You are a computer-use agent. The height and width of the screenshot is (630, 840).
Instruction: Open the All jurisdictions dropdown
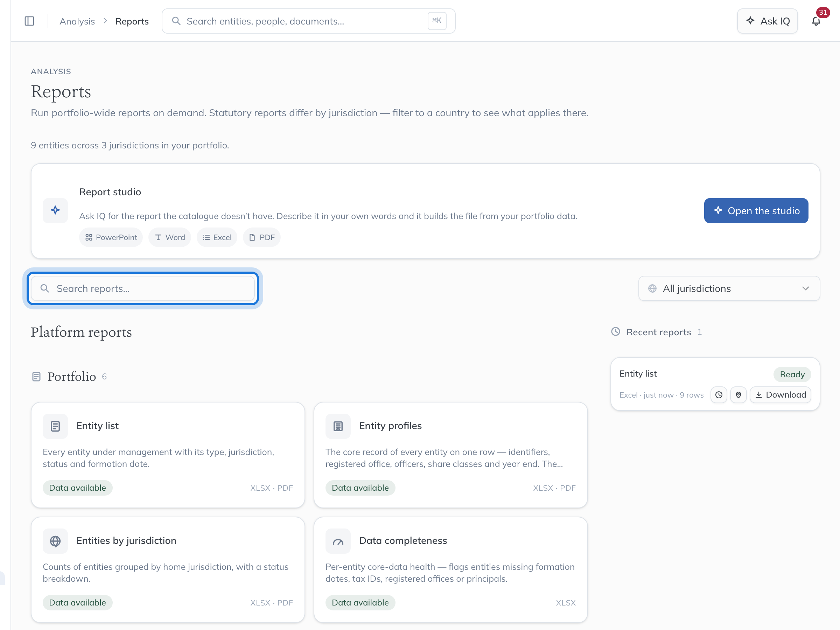click(729, 289)
